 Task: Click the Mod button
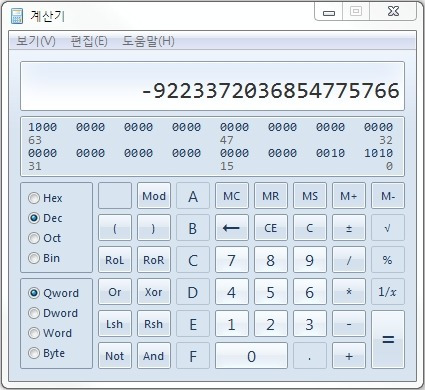point(154,196)
